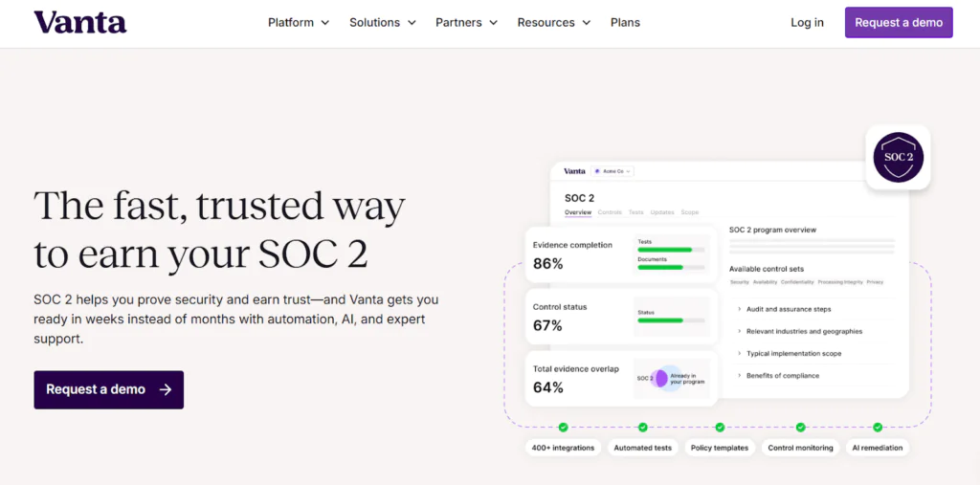Click the Processing Integrity control set label
This screenshot has height=485, width=980.
[x=840, y=282]
